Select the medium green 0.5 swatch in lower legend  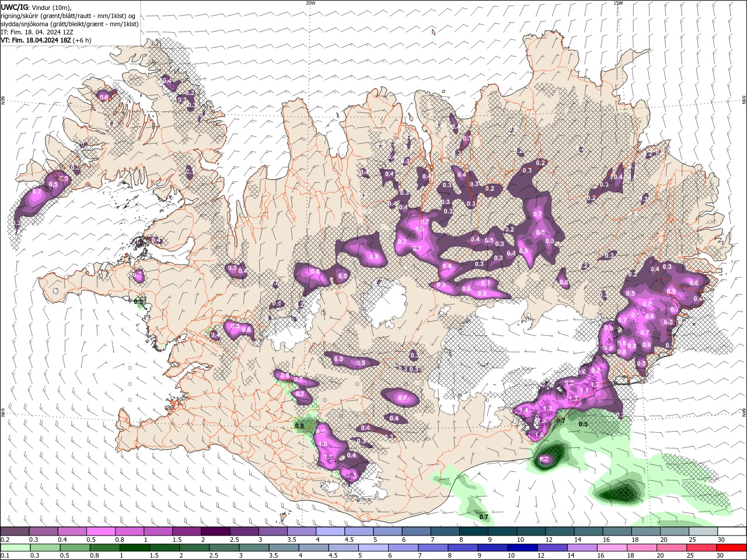click(x=75, y=548)
